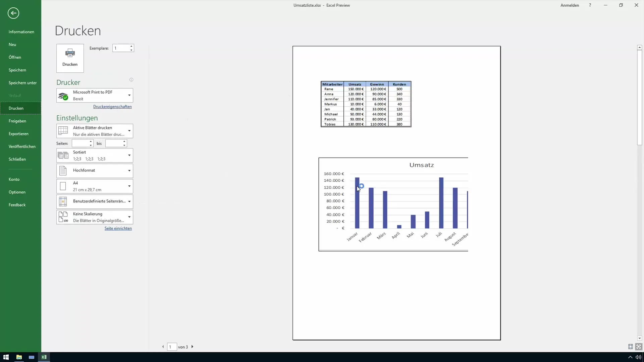Screen dimensions: 644x362
Task: Expand the Sortiert collation dropdown
Action: click(129, 155)
